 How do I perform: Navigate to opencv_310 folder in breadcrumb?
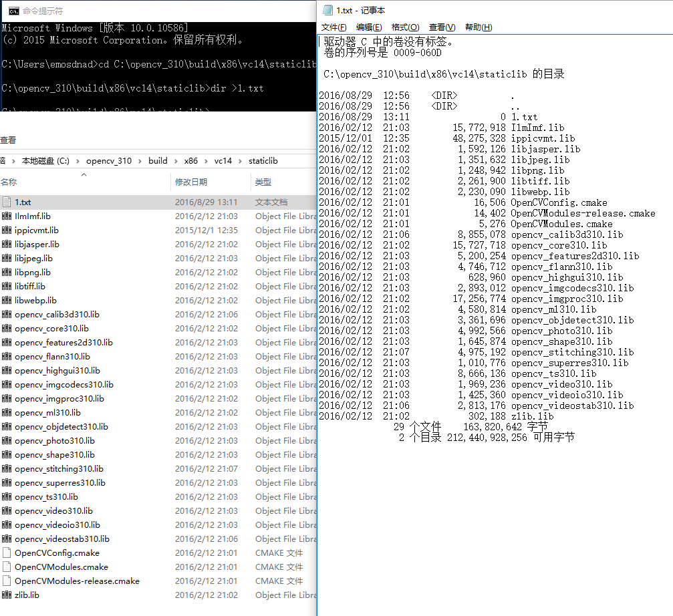pos(109,161)
